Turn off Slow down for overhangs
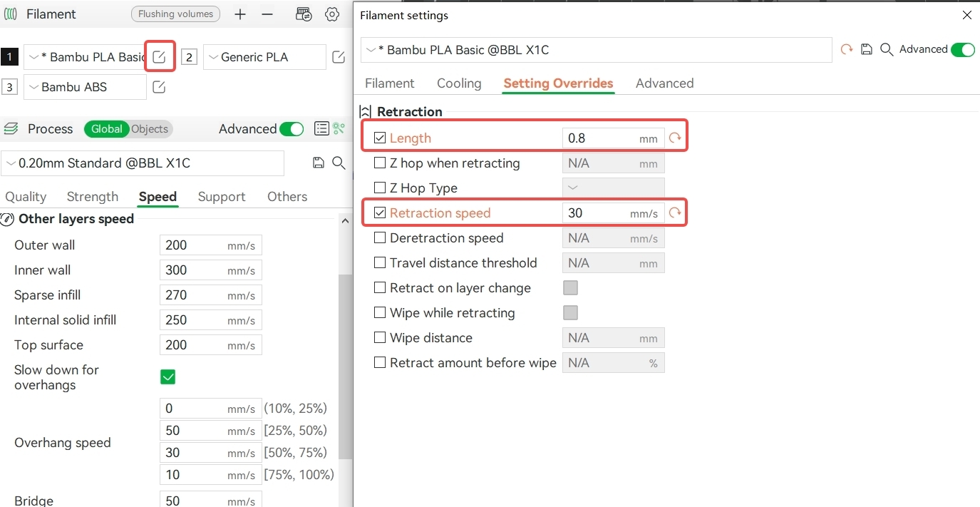 (x=168, y=377)
